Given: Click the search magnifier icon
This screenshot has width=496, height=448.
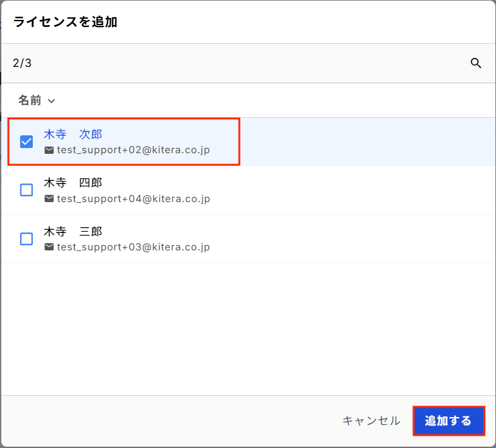Looking at the screenshot, I should point(476,63).
